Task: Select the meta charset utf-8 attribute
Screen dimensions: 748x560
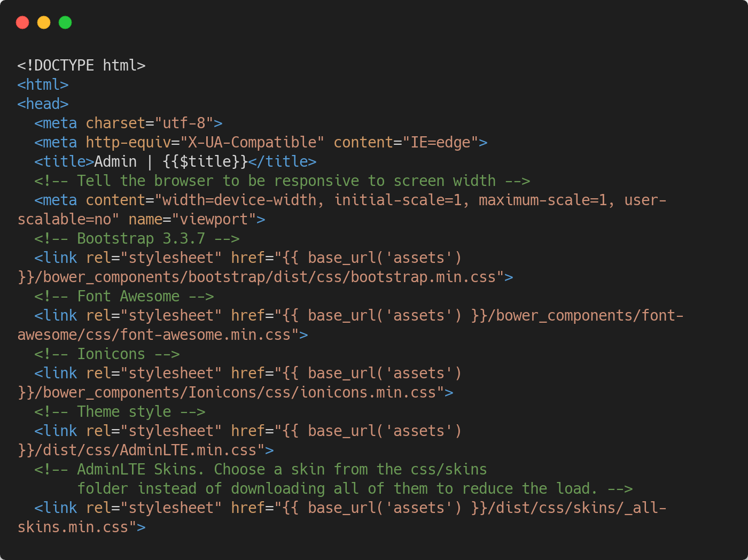Action: click(128, 123)
